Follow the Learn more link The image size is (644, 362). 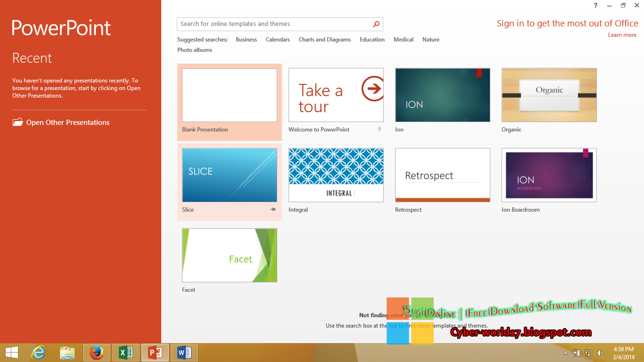click(x=622, y=35)
